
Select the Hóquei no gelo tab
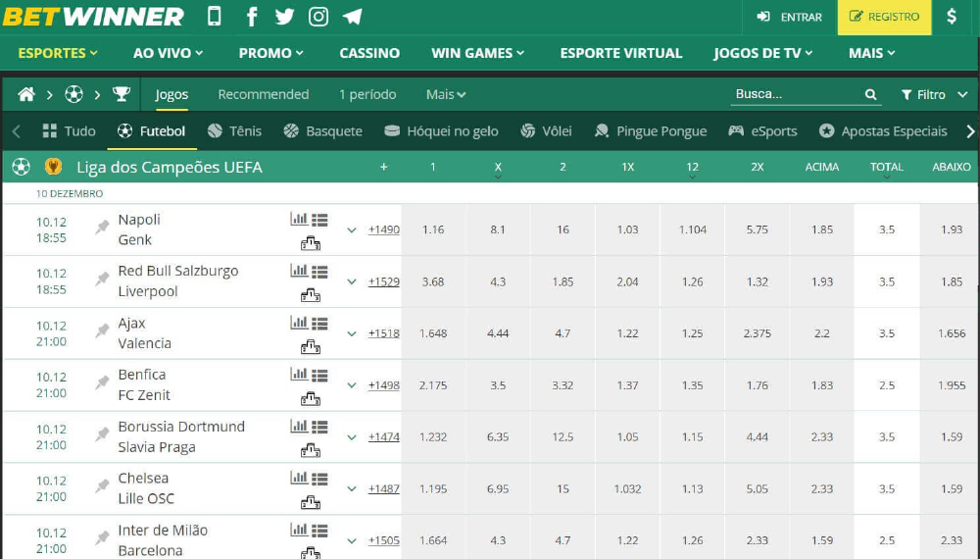coord(441,130)
